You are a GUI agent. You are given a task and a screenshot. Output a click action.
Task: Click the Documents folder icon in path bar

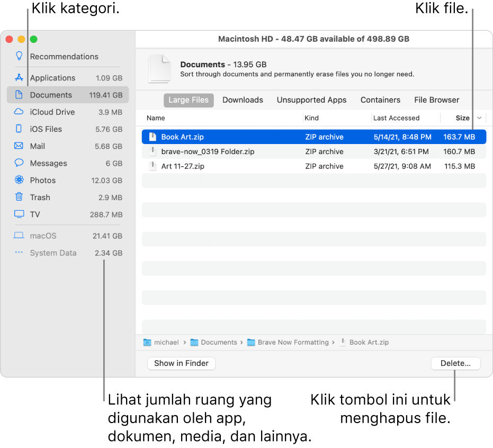coord(194,343)
